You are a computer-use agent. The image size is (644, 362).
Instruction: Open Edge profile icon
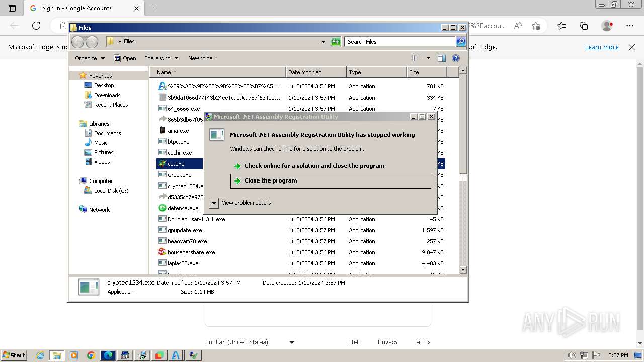coord(607,26)
